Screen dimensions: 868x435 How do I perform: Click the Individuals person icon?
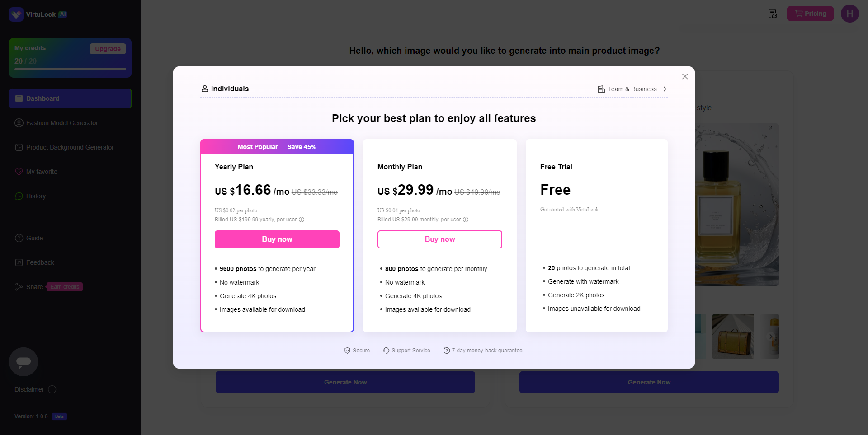coord(205,89)
